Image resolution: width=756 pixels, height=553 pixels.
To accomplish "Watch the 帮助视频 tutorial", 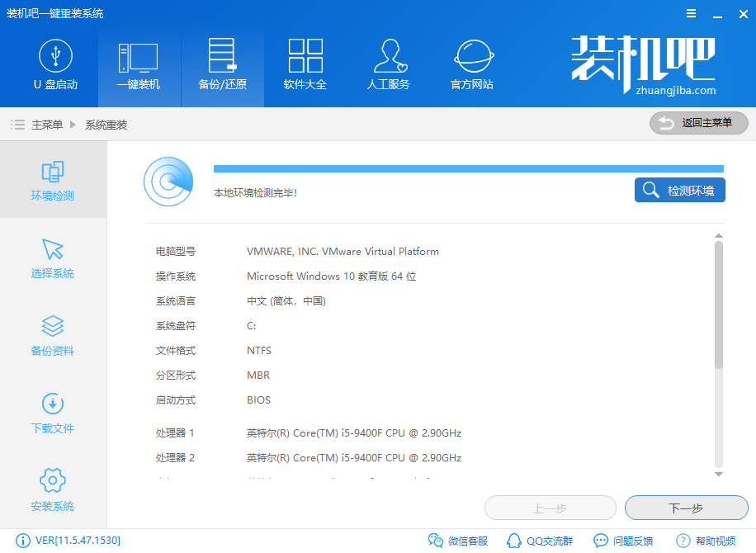I will point(706,541).
